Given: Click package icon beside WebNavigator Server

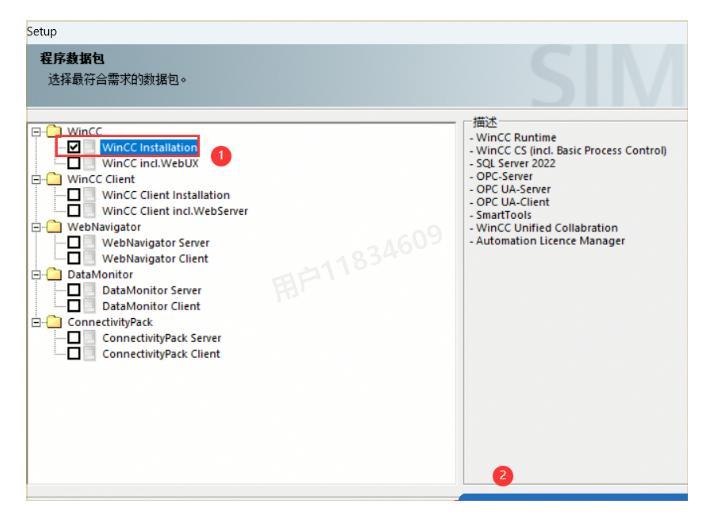Looking at the screenshot, I should click(x=90, y=243).
